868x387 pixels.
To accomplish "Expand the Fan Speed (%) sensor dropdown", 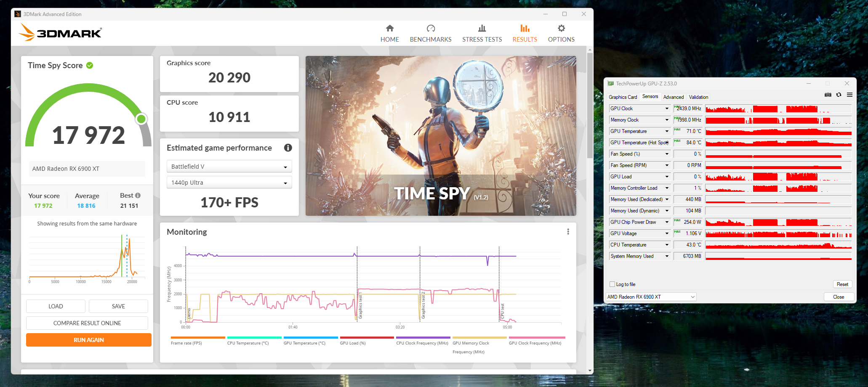I will (x=667, y=154).
